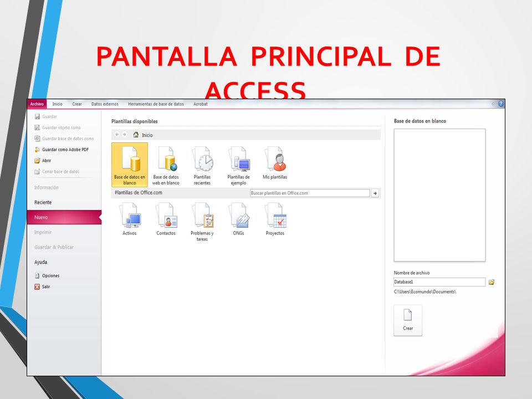Click the search arrow next to Office.com box
532x399 pixels.
(x=375, y=193)
